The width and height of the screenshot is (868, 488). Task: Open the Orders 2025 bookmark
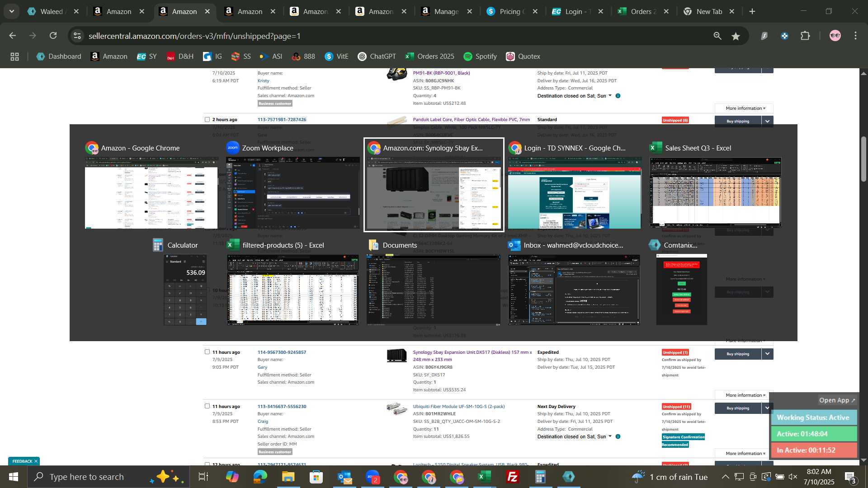click(430, 56)
